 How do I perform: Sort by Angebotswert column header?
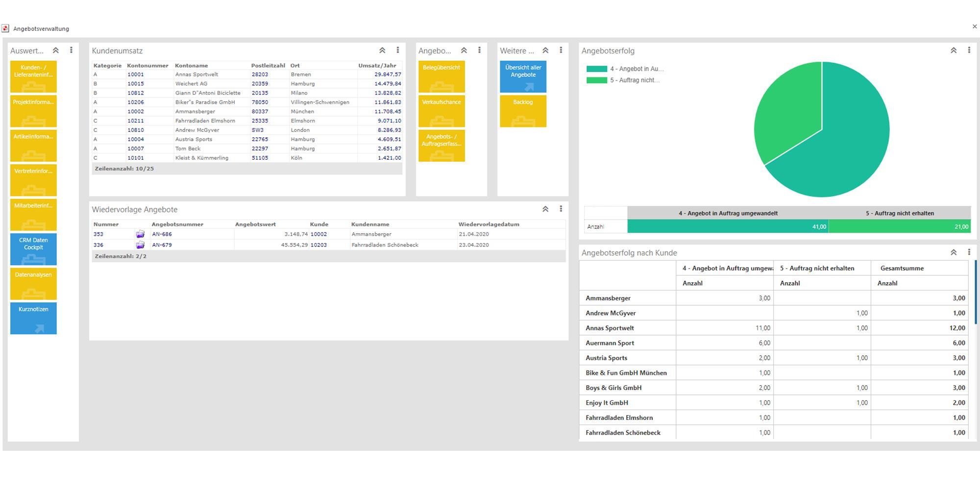point(255,224)
